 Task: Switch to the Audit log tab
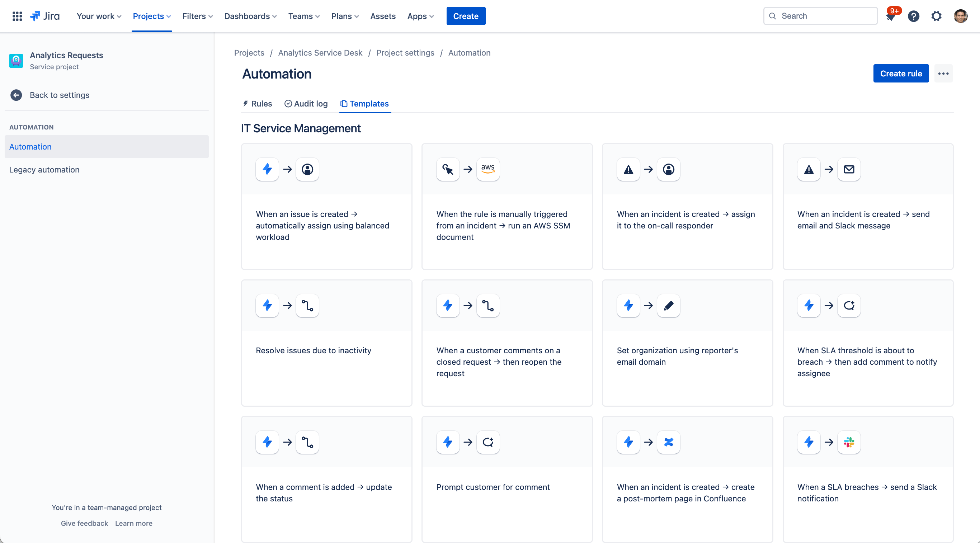coord(306,104)
